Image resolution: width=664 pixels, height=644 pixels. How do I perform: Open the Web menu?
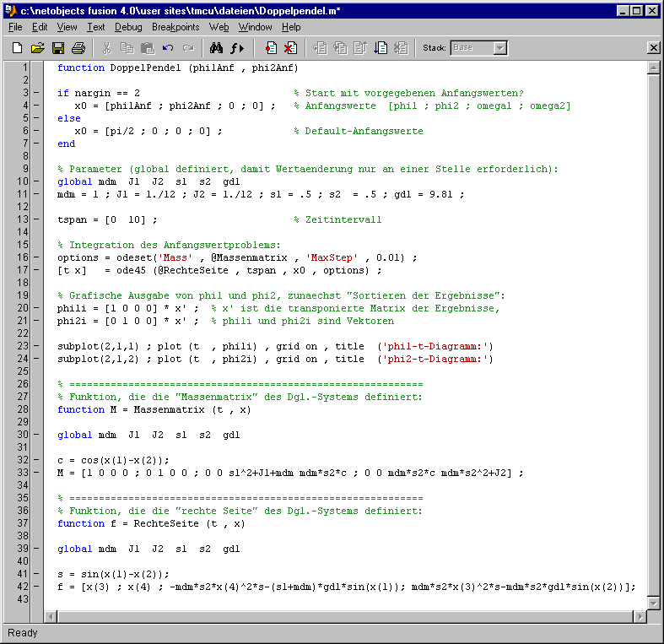coord(219,27)
